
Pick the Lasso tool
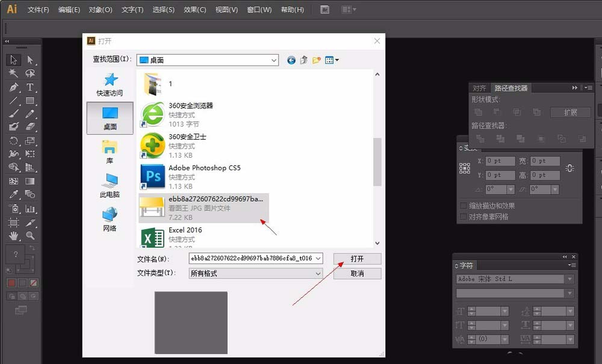tap(30, 73)
